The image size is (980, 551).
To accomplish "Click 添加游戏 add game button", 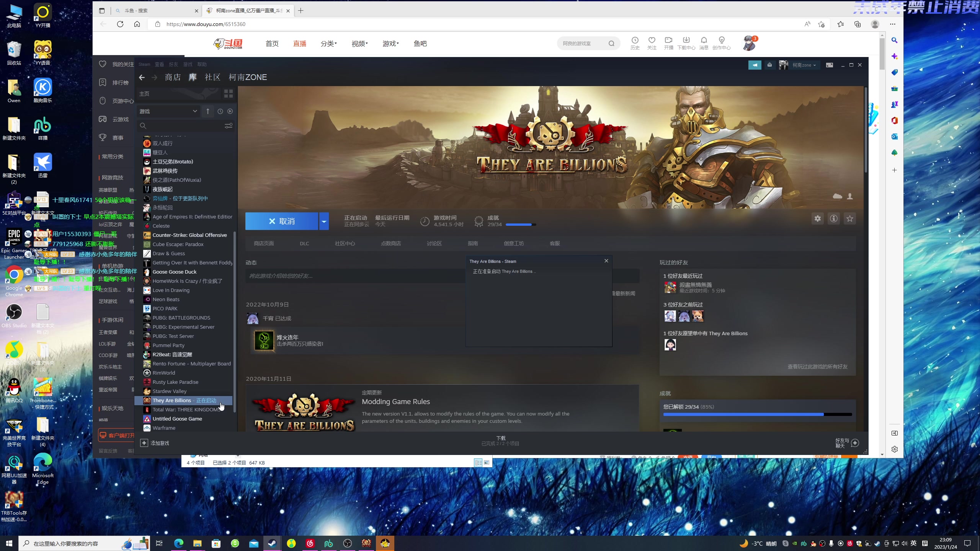I will tap(155, 443).
